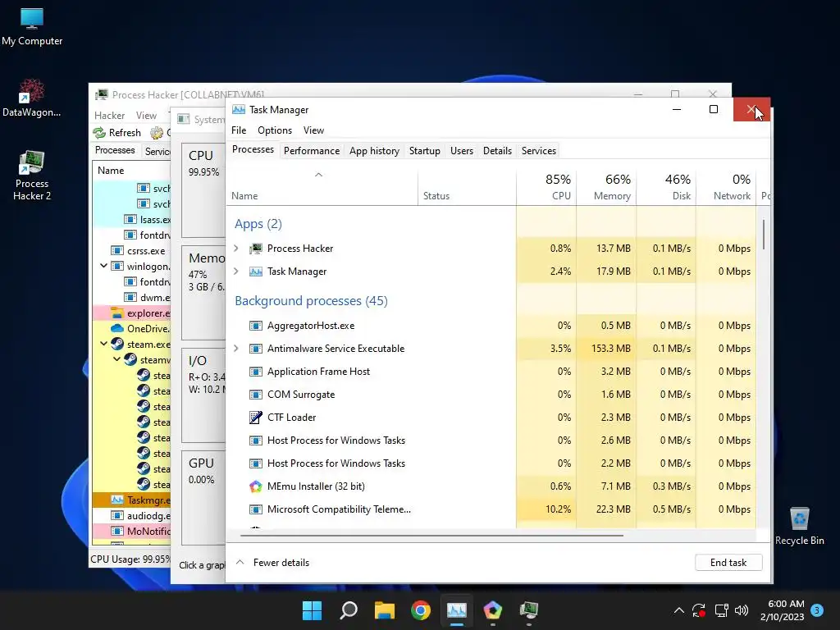
Task: Open the Windows Start menu
Action: [313, 610]
